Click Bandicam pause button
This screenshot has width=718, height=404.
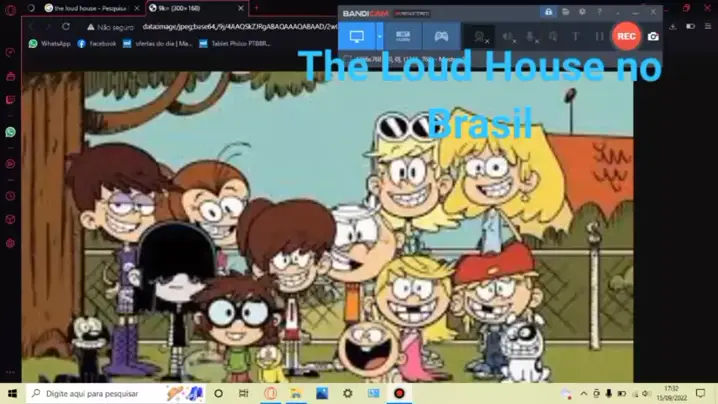[599, 36]
